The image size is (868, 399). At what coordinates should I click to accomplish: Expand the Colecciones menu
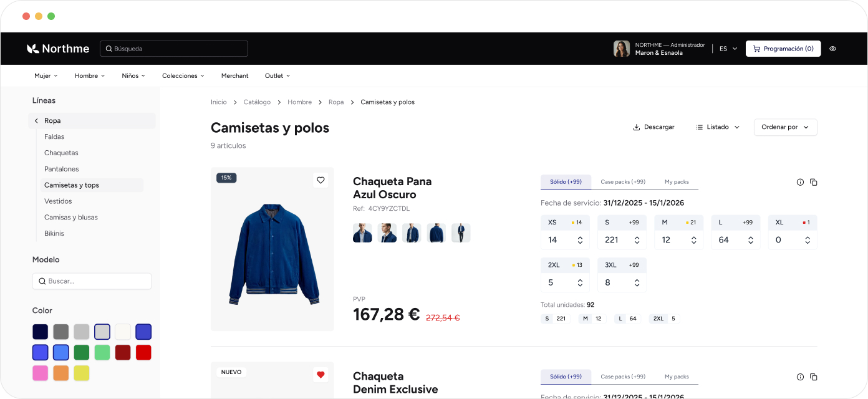click(183, 76)
